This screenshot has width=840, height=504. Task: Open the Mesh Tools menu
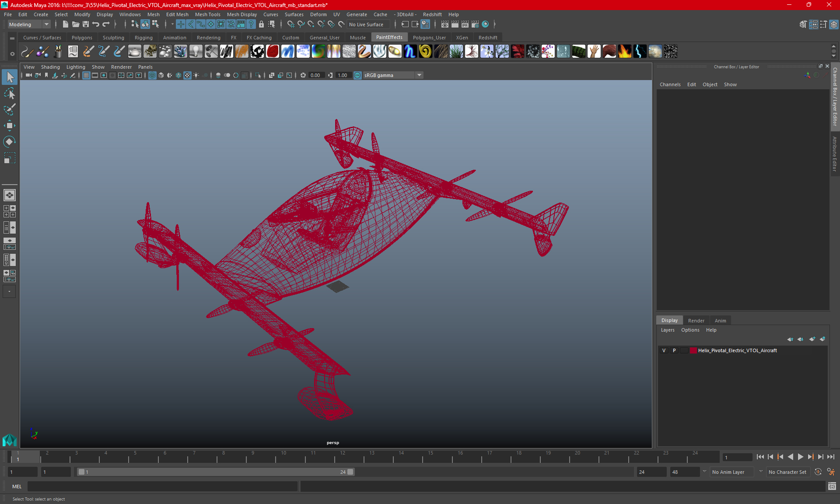click(x=207, y=14)
